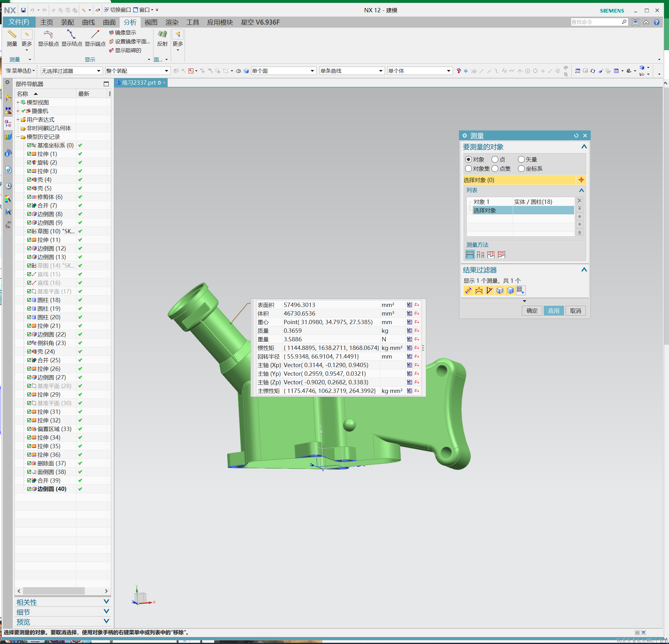This screenshot has width=669, height=644.
Task: Click the 测量 (Measure) ruler icon
Action: [12, 34]
